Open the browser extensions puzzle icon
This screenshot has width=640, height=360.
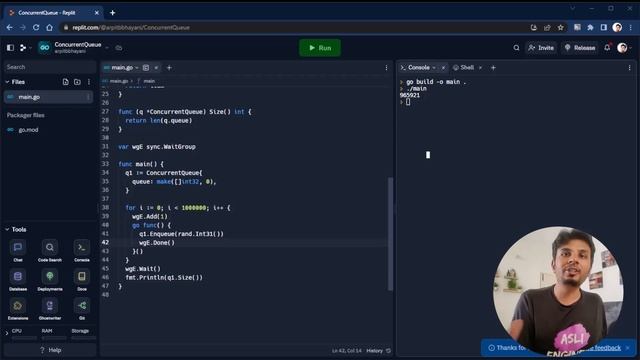point(590,27)
